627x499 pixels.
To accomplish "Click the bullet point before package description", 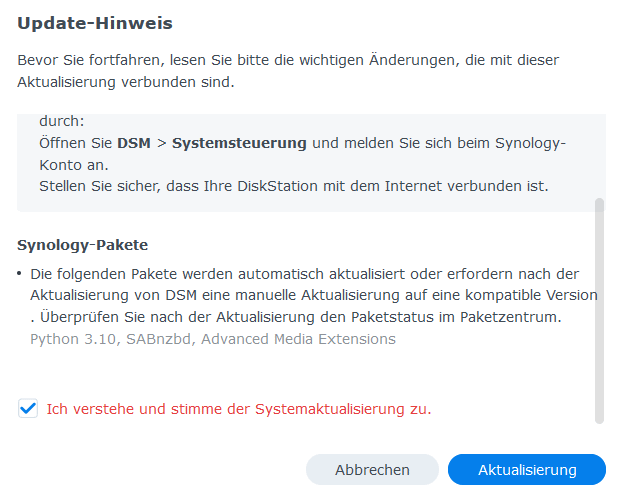I will pyautogui.click(x=20, y=275).
